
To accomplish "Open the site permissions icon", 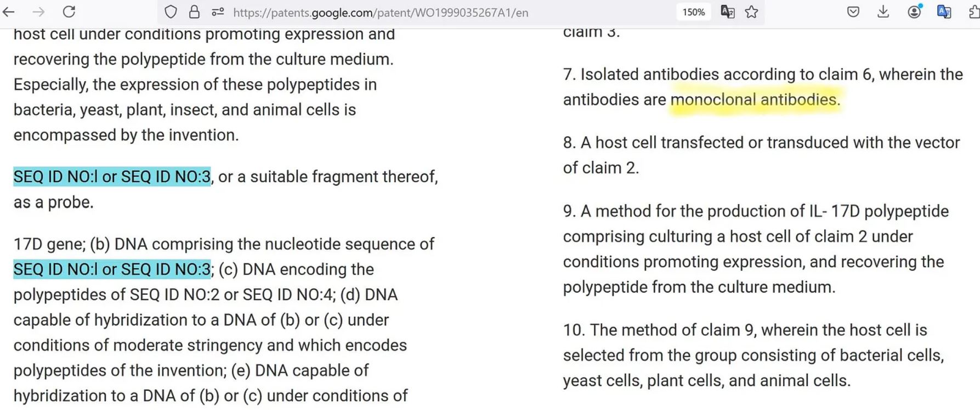I will pos(218,12).
